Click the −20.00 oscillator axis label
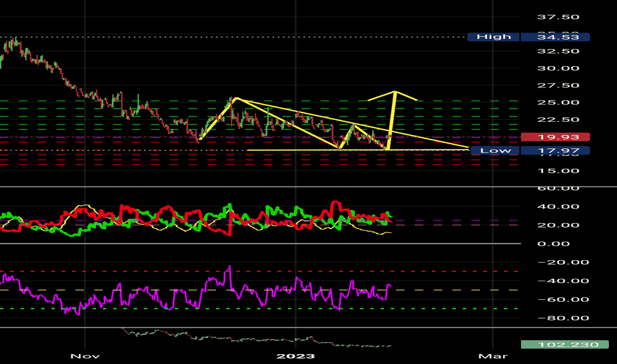 click(x=563, y=263)
